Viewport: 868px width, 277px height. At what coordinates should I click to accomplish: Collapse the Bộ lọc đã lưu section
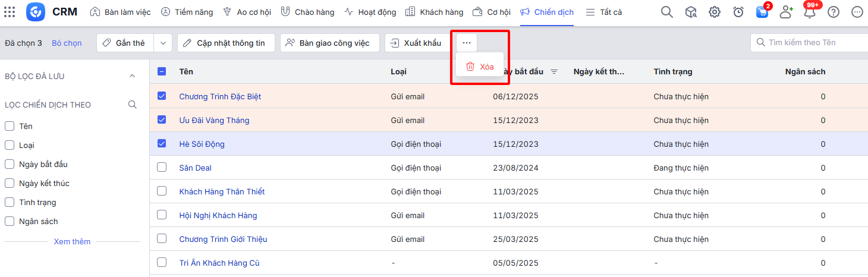[x=133, y=76]
